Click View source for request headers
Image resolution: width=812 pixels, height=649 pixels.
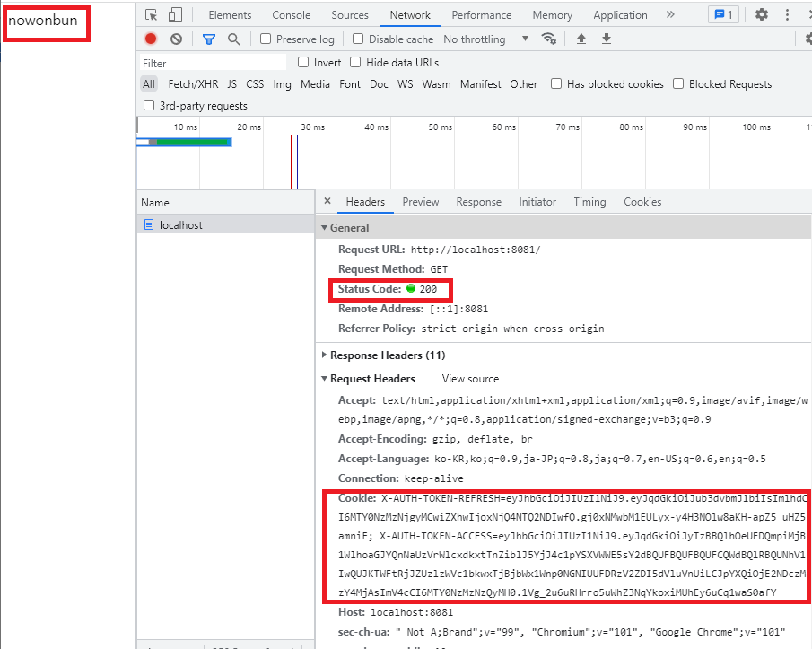pos(471,379)
